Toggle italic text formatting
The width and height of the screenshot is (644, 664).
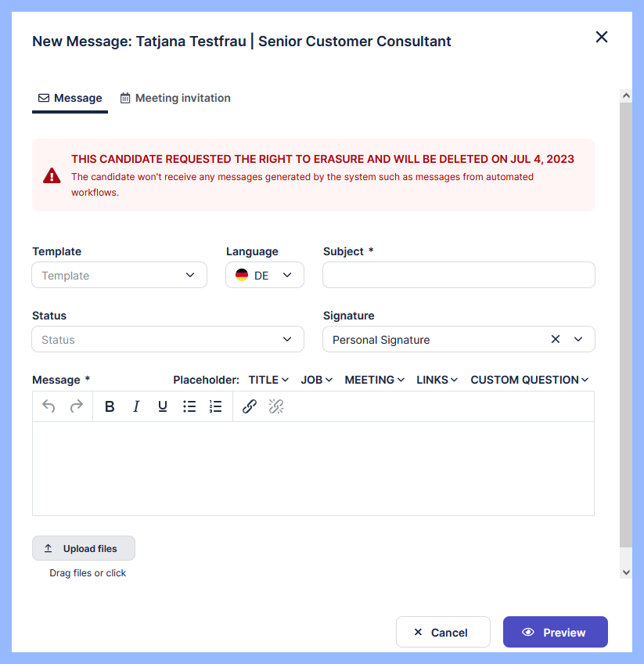pyautogui.click(x=136, y=406)
